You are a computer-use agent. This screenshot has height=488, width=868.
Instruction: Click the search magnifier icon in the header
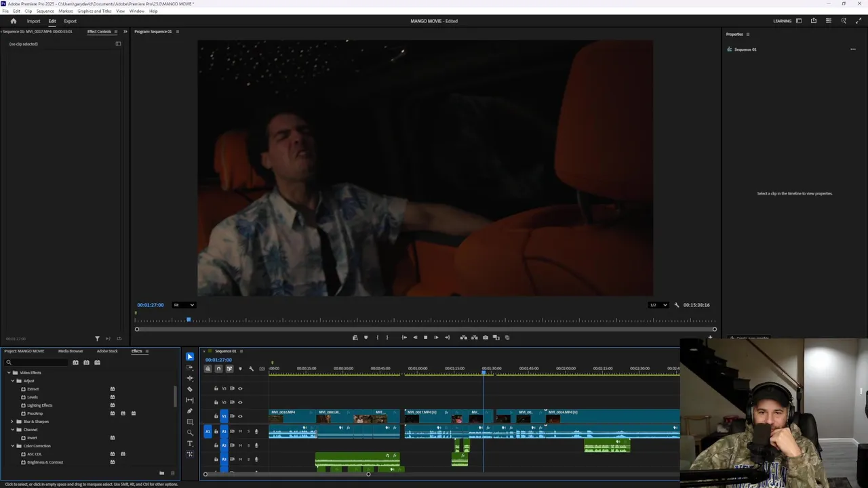click(x=844, y=21)
